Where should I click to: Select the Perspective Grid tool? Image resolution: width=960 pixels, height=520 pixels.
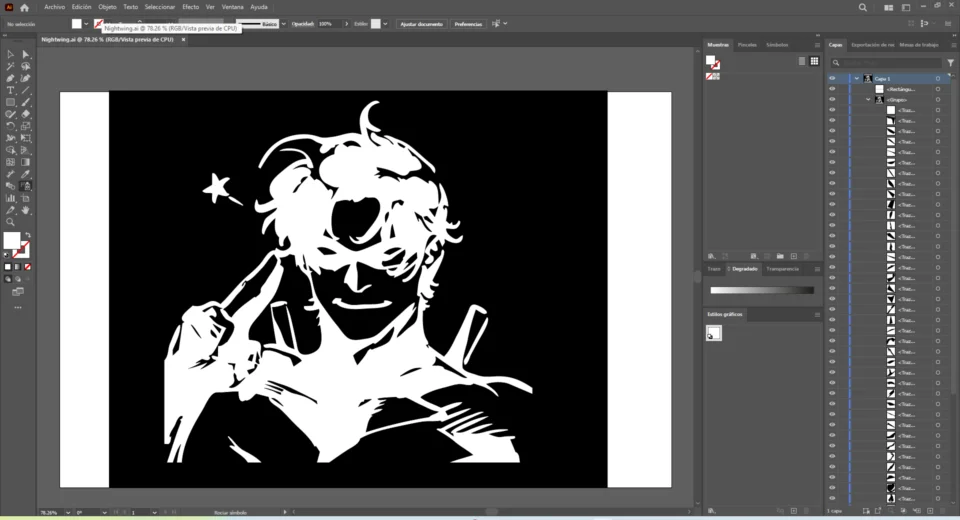[26, 150]
